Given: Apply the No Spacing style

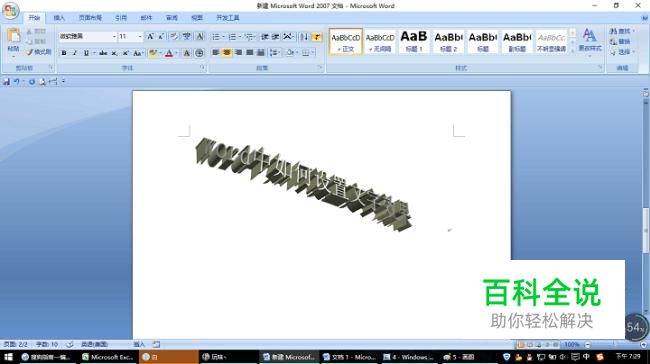Looking at the screenshot, I should tap(380, 41).
